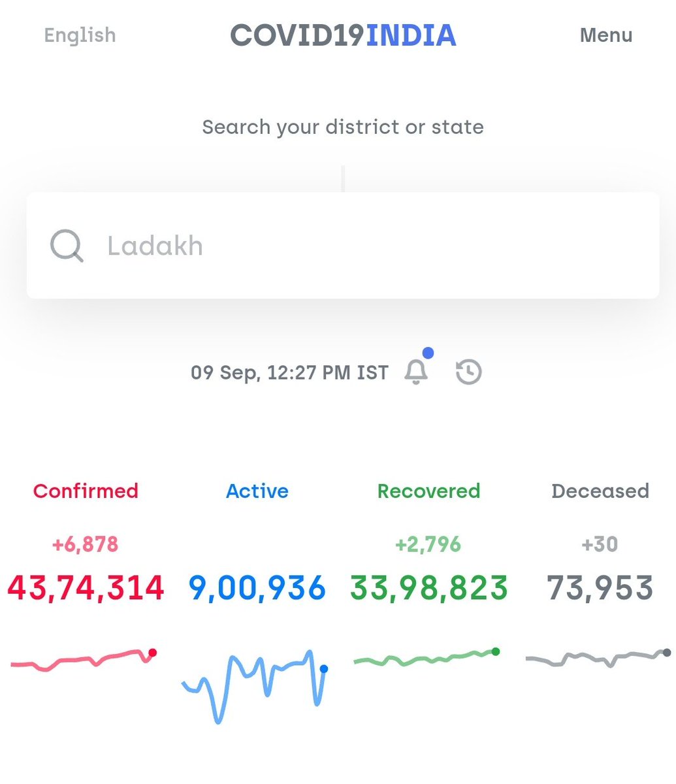Select the Recovered tab
676x784 pixels.
pyautogui.click(x=428, y=491)
